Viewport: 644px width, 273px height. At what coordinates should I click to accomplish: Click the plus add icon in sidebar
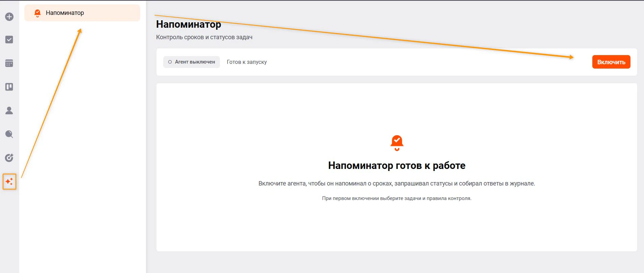[x=9, y=17]
